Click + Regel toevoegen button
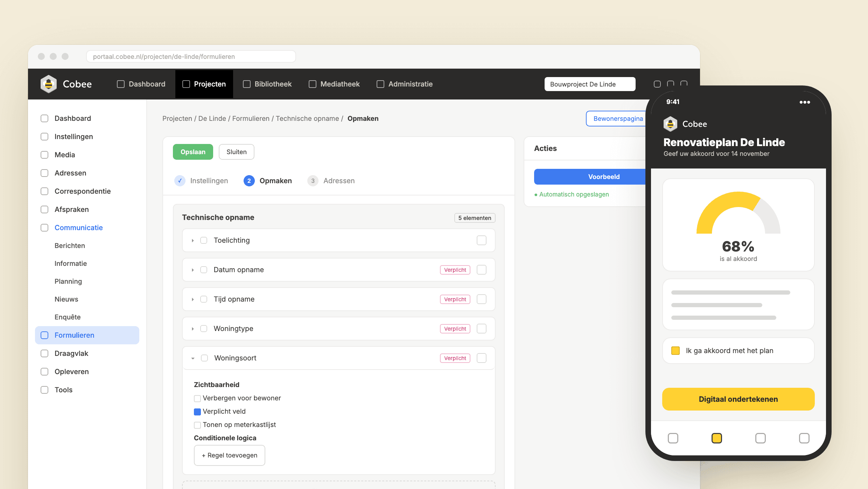The height and width of the screenshot is (489, 868). 230,455
